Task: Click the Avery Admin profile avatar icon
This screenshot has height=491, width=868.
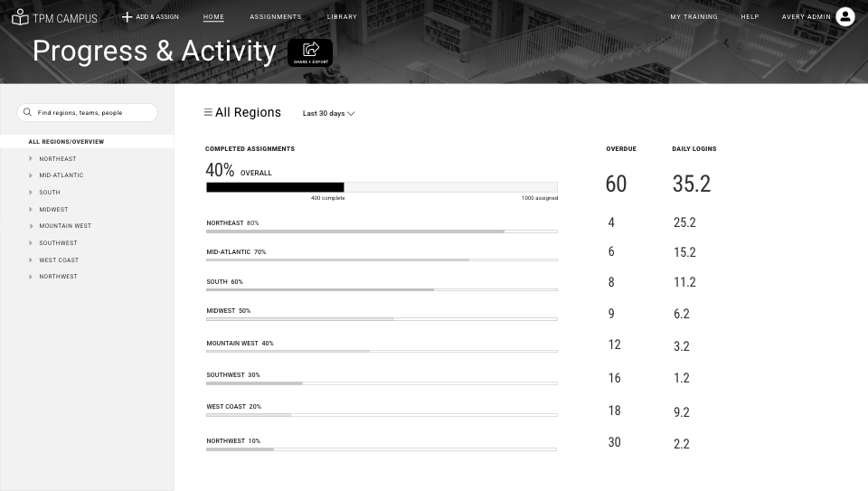Action: (x=844, y=16)
